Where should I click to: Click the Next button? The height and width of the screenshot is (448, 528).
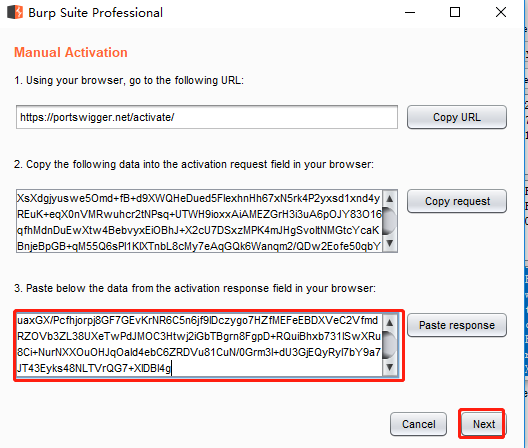coord(484,424)
